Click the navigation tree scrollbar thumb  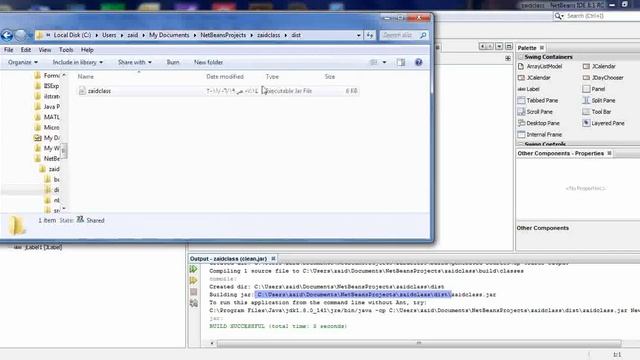[64, 150]
